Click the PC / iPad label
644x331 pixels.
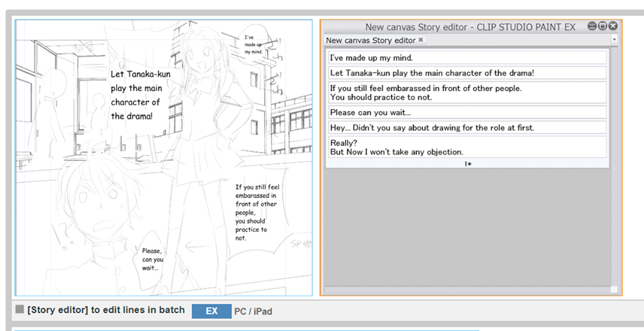click(253, 312)
